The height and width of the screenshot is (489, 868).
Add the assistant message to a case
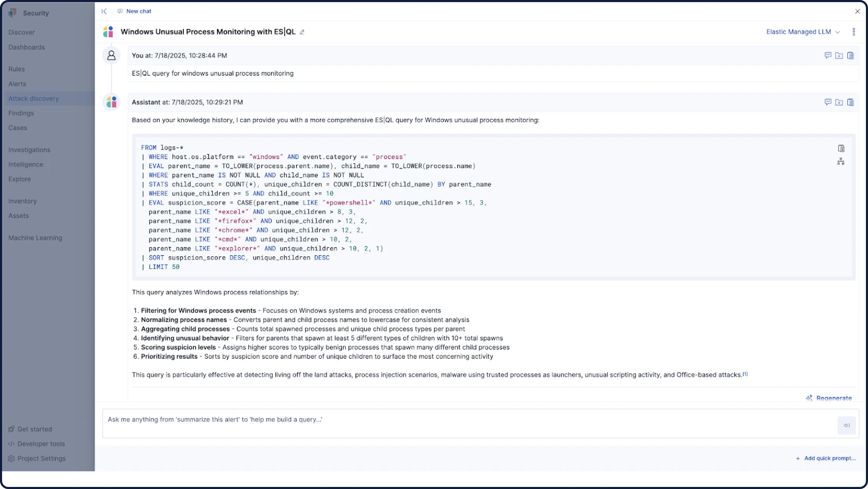coord(839,102)
